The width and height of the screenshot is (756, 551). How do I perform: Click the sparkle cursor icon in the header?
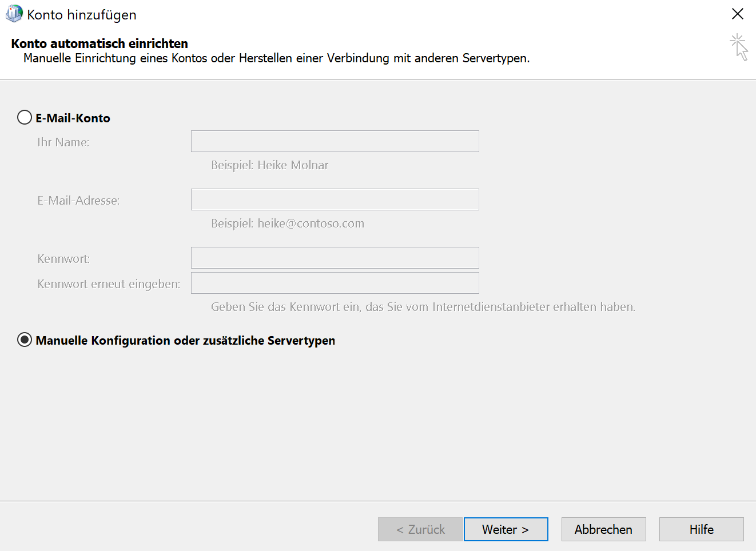pos(739,47)
